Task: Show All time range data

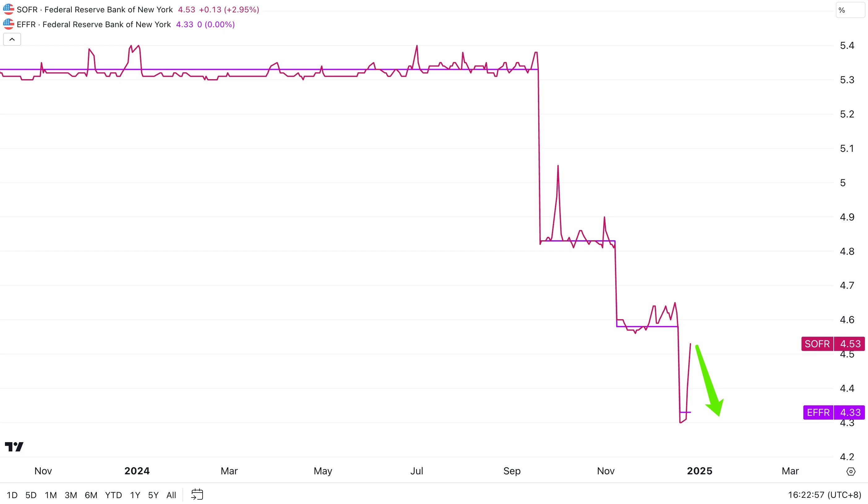Action: click(x=171, y=495)
